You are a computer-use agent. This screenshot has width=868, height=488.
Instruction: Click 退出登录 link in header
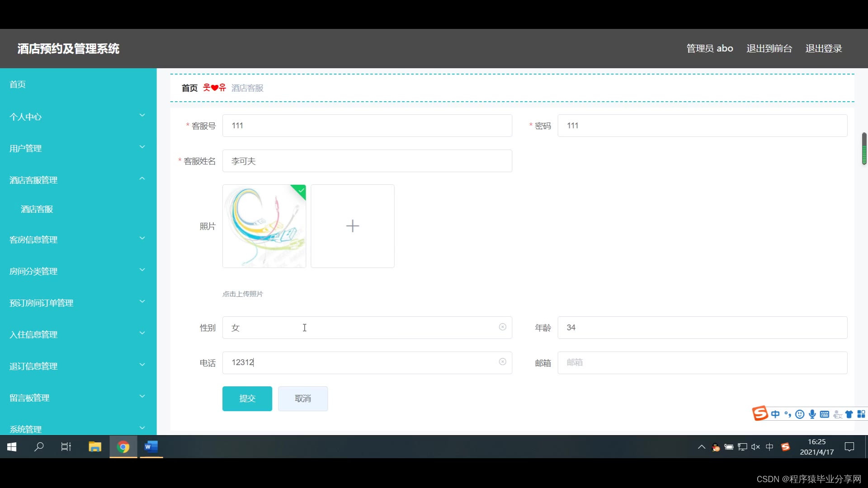[823, 48]
